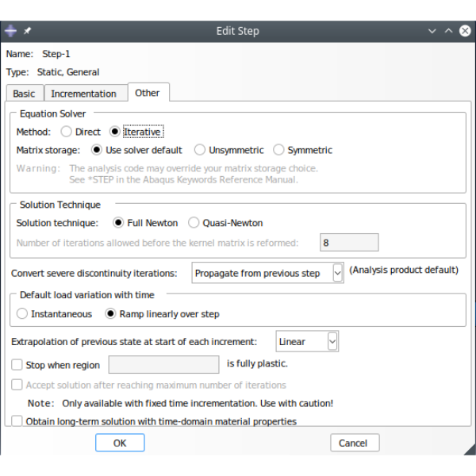Image resolution: width=476 pixels, height=476 pixels.
Task: Click the Abaqus application icon in title bar
Action: pos(10,31)
